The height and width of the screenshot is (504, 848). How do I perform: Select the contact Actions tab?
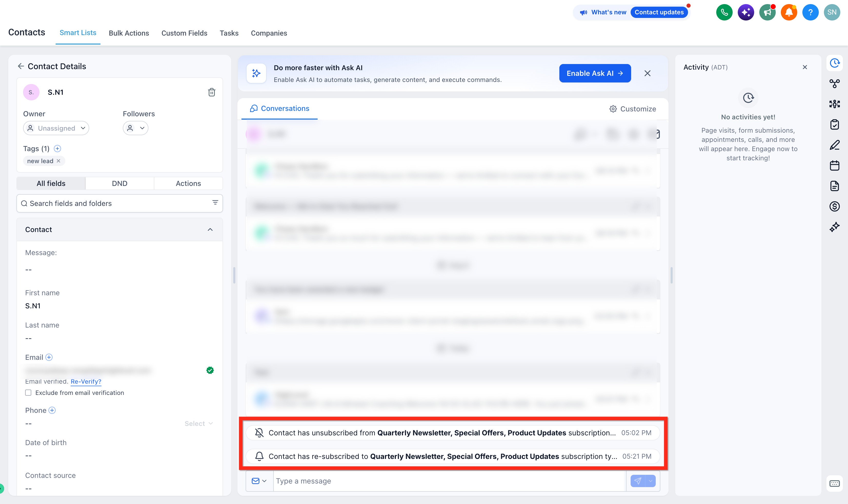[188, 183]
